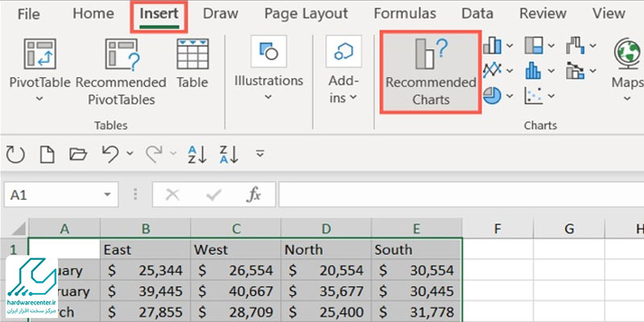Image resolution: width=644 pixels, height=322 pixels.
Task: Insert a statistic histogram chart
Action: (x=534, y=71)
